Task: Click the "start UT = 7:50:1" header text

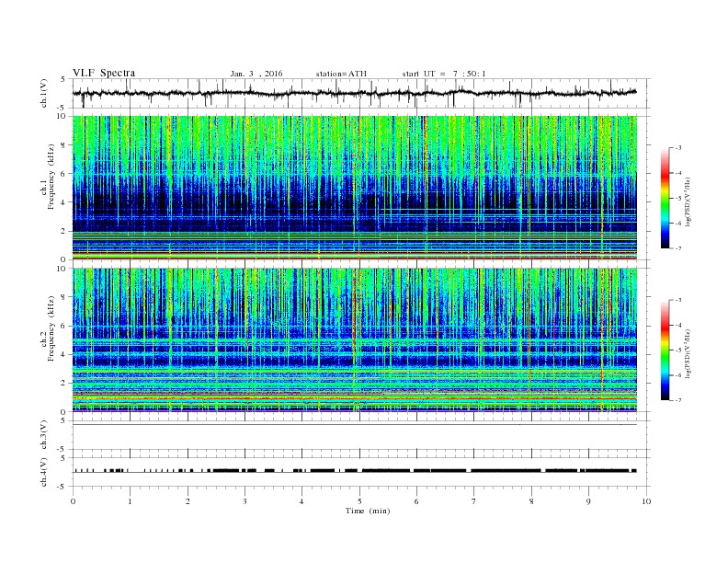Action: point(444,74)
